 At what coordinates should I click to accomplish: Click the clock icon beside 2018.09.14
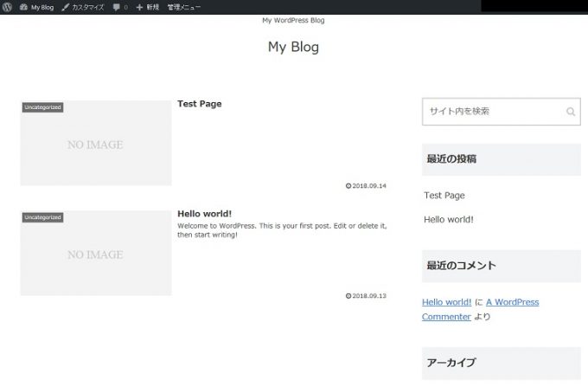[348, 186]
